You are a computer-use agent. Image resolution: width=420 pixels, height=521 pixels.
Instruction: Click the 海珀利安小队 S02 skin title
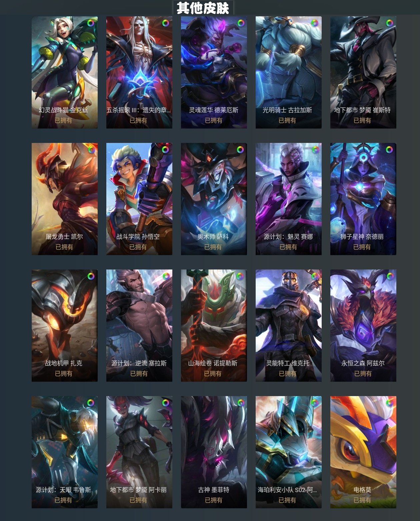point(287,490)
